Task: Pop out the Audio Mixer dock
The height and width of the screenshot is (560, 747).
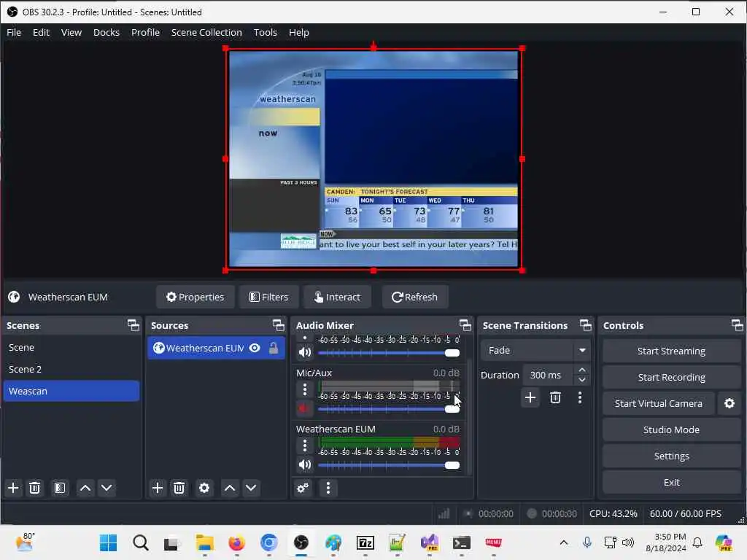Action: click(465, 325)
